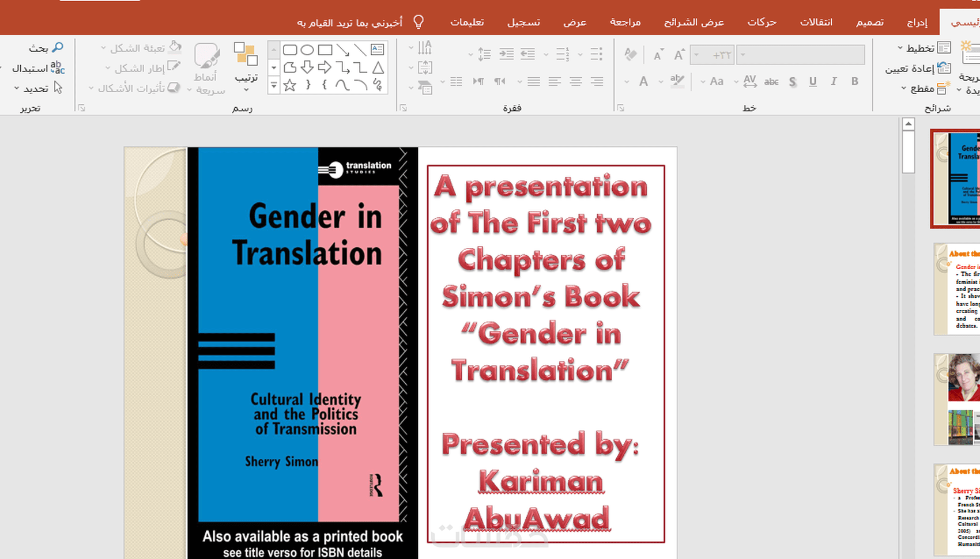Screen dimensions: 980x559
Task: Switch to the عرض الشرائح ribbon tab
Action: [x=694, y=22]
